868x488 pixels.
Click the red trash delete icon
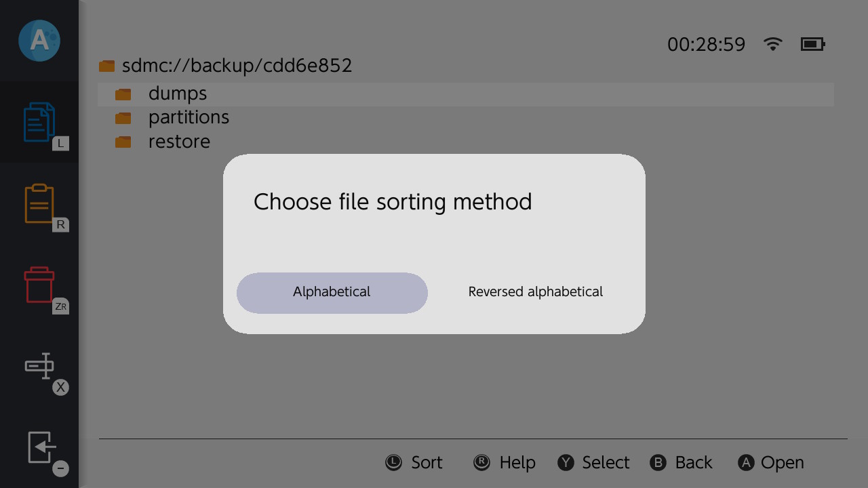(39, 285)
